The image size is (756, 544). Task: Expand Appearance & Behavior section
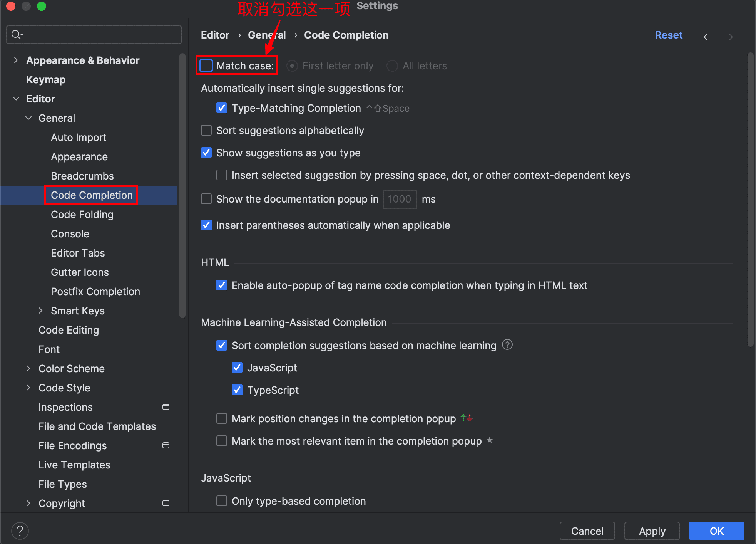click(16, 60)
